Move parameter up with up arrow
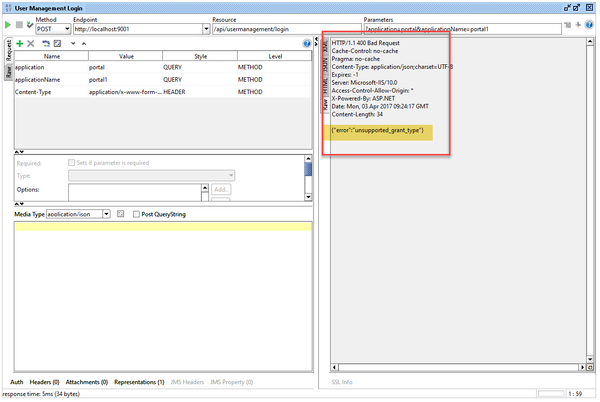The height and width of the screenshot is (402, 600). tap(84, 43)
